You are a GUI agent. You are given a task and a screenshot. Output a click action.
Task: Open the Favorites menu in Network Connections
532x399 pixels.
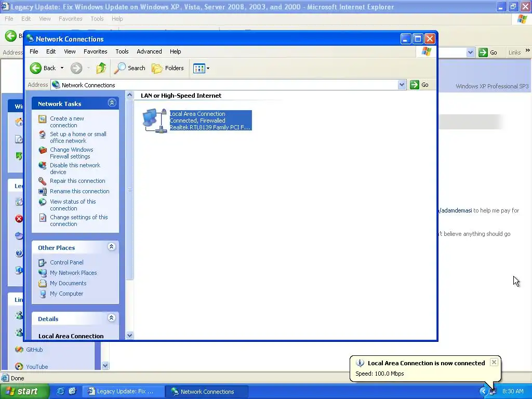96,51
